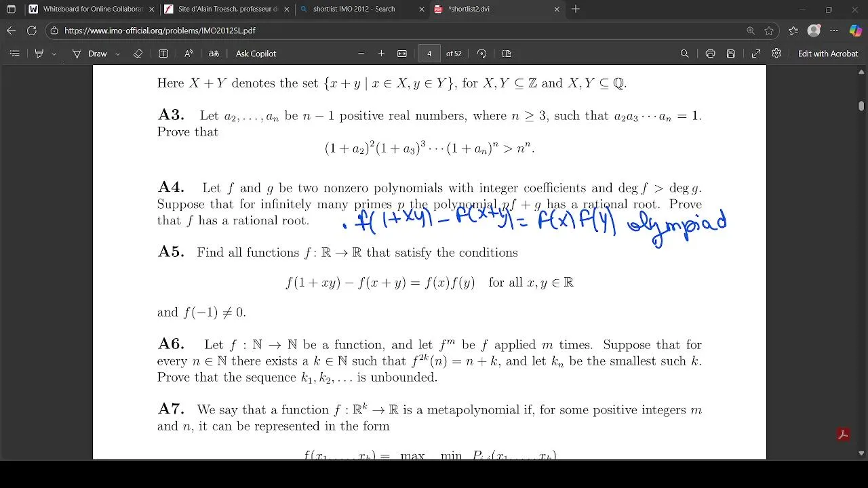Viewport: 868px width, 488px height.
Task: Select the highlighter tool
Action: (39, 54)
